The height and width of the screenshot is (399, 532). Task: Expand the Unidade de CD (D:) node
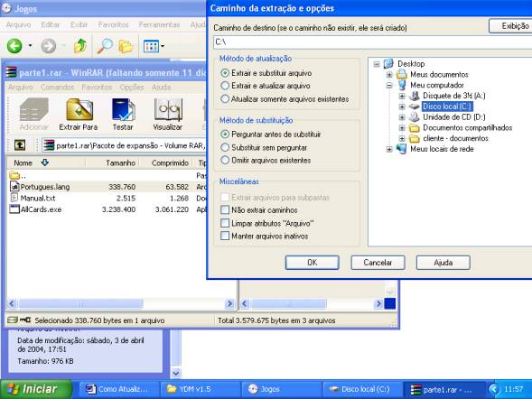(x=402, y=117)
